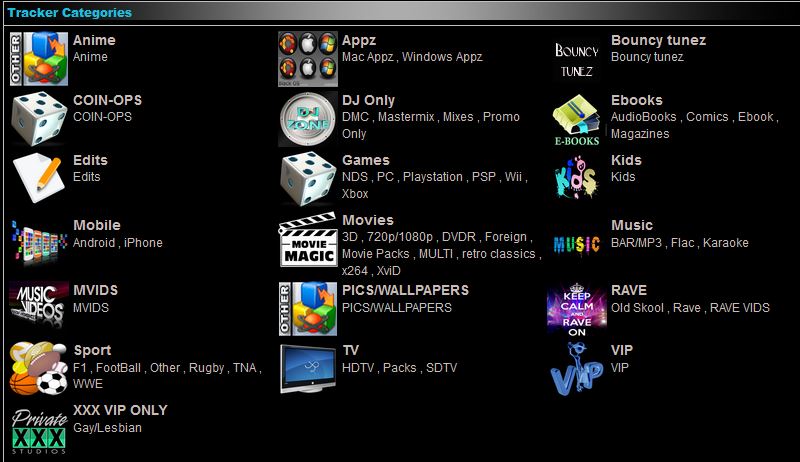800x462 pixels.
Task: Select the colorful Music icon
Action: [x=577, y=244]
